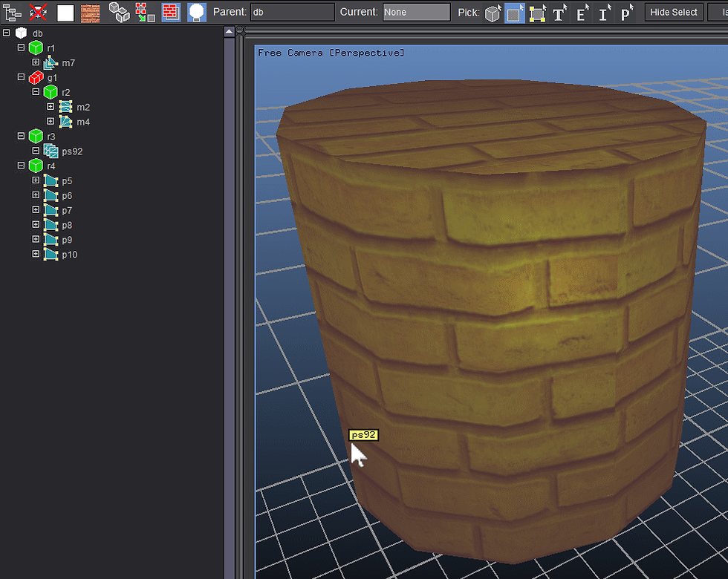Select the green r1 cube icon

pos(36,48)
